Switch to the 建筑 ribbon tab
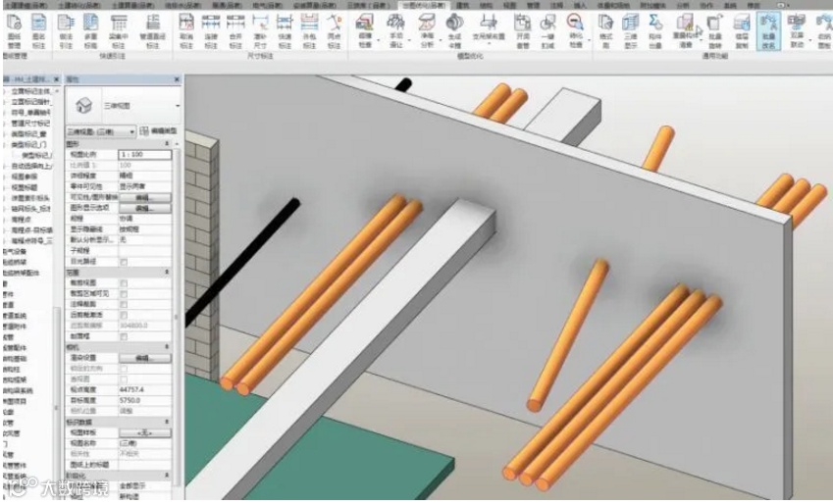The width and height of the screenshot is (833, 504). (x=463, y=5)
